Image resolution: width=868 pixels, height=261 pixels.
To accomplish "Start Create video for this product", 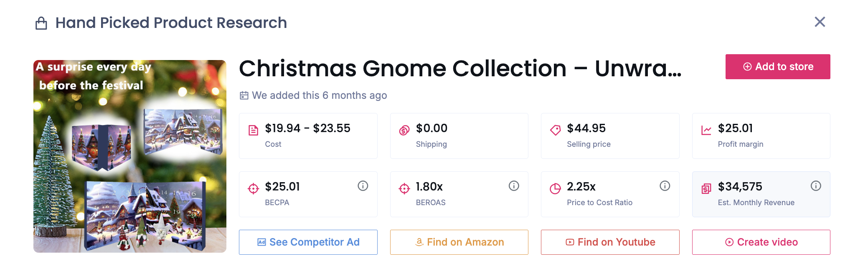I will [x=761, y=242].
